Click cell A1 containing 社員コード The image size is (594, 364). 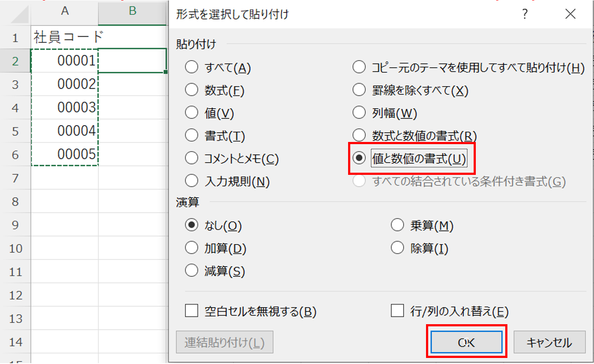coord(65,38)
